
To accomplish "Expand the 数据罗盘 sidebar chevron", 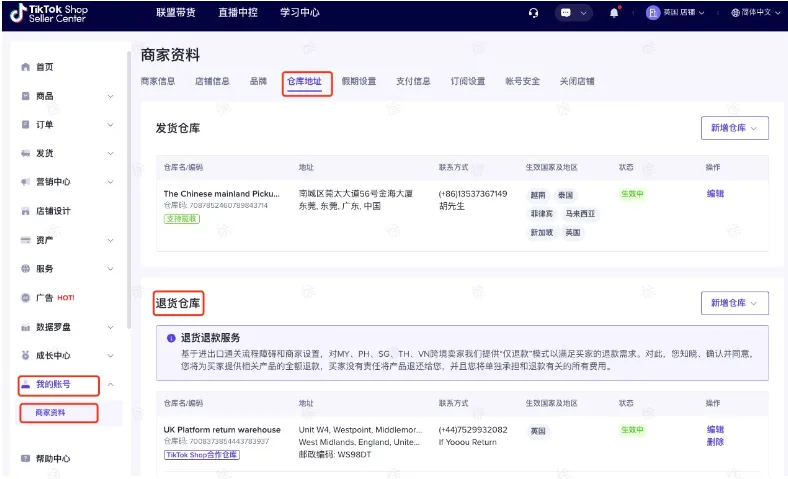I will pyautogui.click(x=111, y=327).
